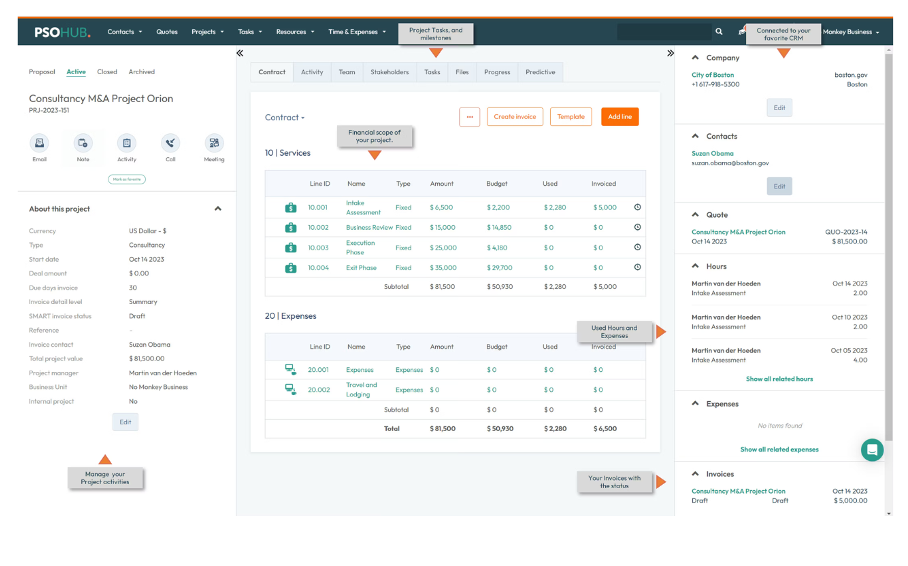Image resolution: width=908 pixels, height=566 pixels.
Task: Collapse the Hours section
Action: click(x=695, y=266)
